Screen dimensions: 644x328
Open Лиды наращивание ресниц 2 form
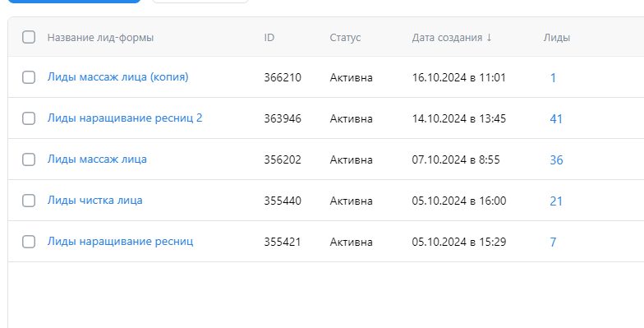(125, 118)
